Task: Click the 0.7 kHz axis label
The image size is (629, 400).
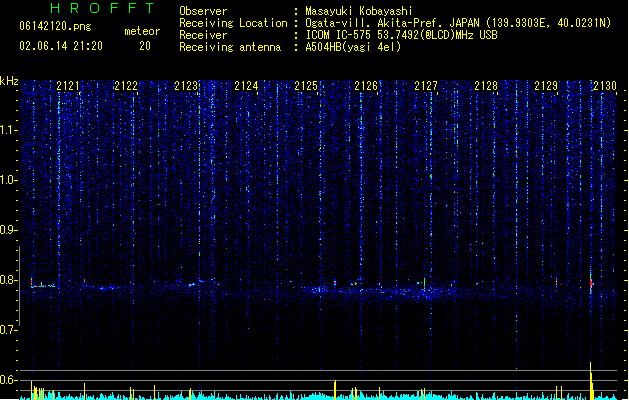Action: pyautogui.click(x=8, y=330)
